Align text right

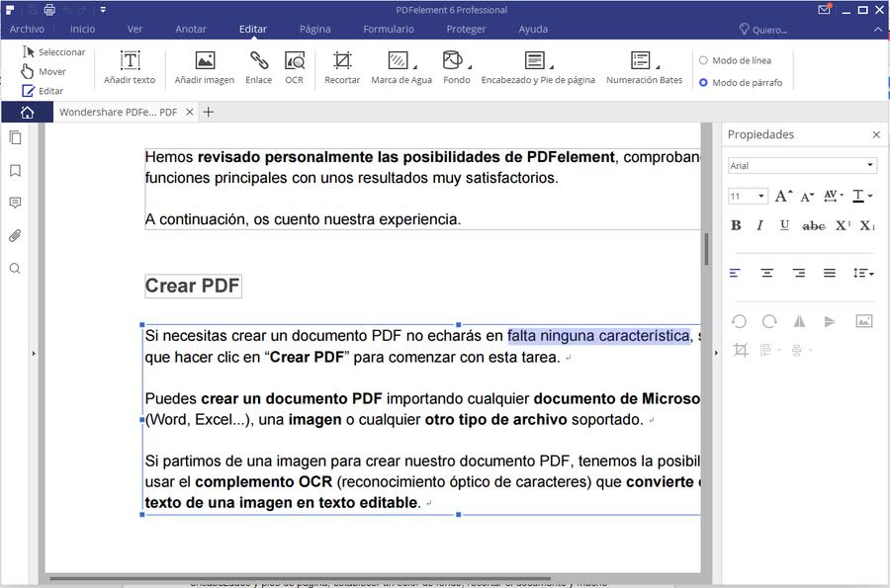tap(799, 274)
